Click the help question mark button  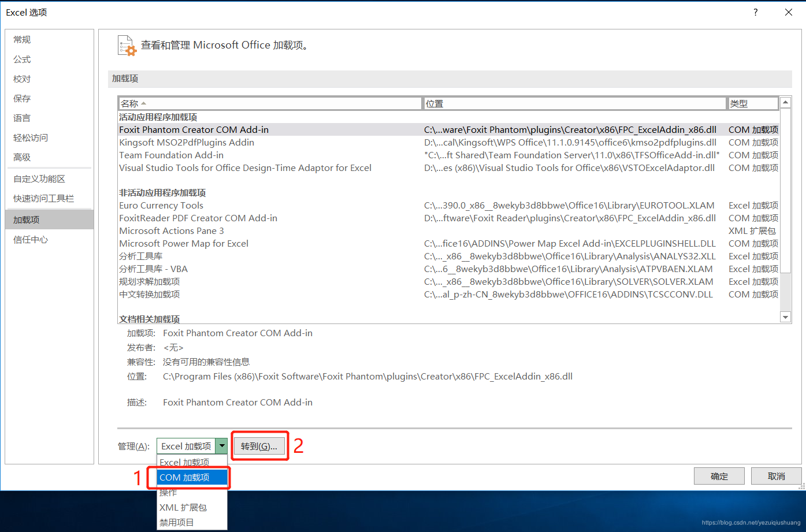[x=755, y=12]
